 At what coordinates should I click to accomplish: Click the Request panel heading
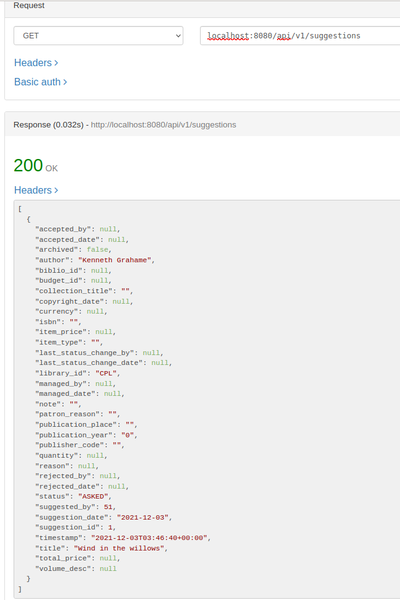[29, 5]
